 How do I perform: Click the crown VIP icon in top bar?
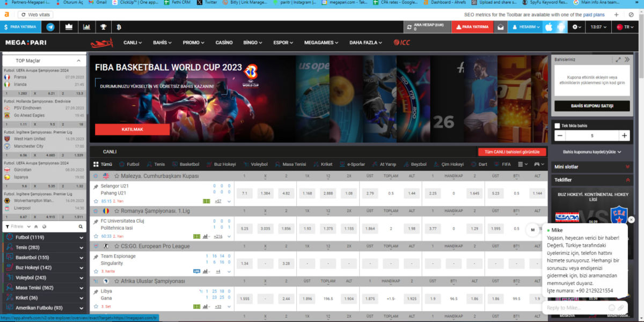pos(69,27)
